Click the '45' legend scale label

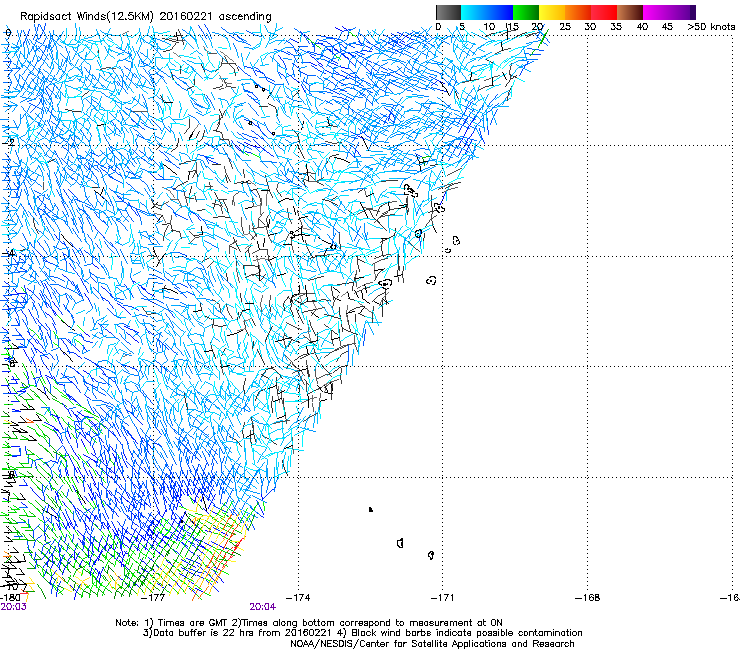coord(667,27)
